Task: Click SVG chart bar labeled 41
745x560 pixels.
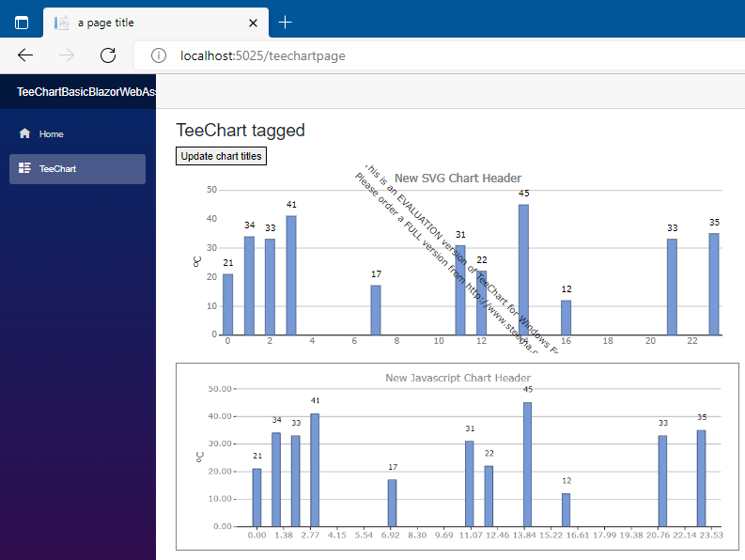Action: pyautogui.click(x=291, y=275)
